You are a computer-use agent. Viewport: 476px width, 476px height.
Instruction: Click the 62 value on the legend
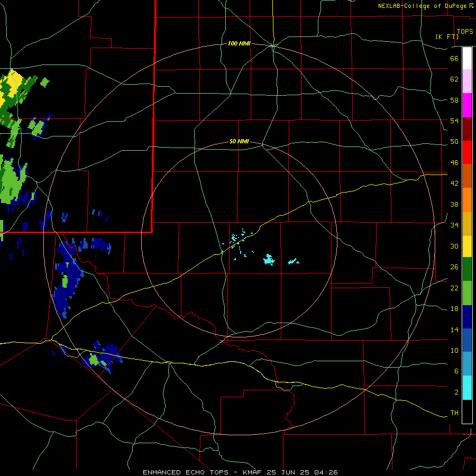[x=454, y=79]
